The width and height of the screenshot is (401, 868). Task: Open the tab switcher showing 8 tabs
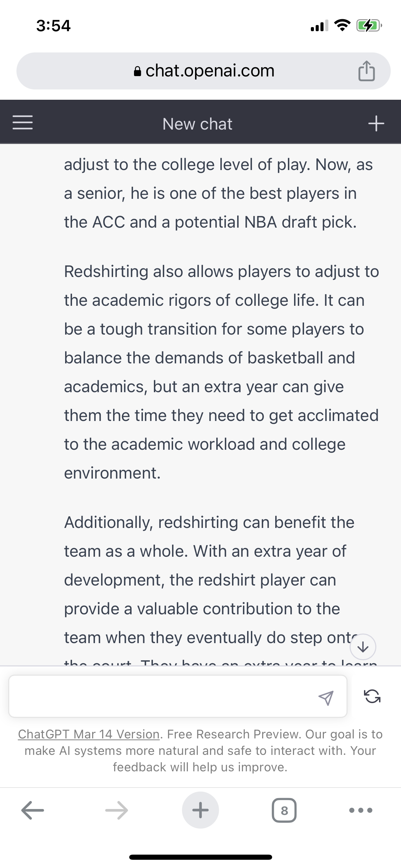click(284, 810)
